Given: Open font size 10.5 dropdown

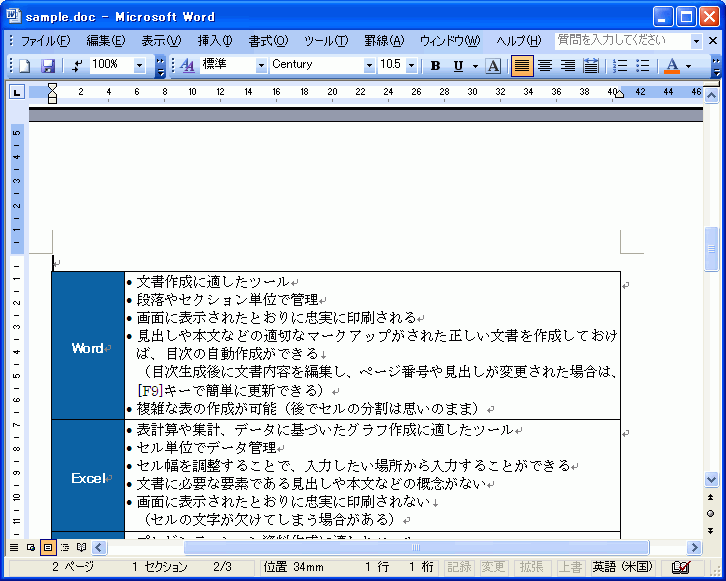Looking at the screenshot, I should [x=411, y=65].
